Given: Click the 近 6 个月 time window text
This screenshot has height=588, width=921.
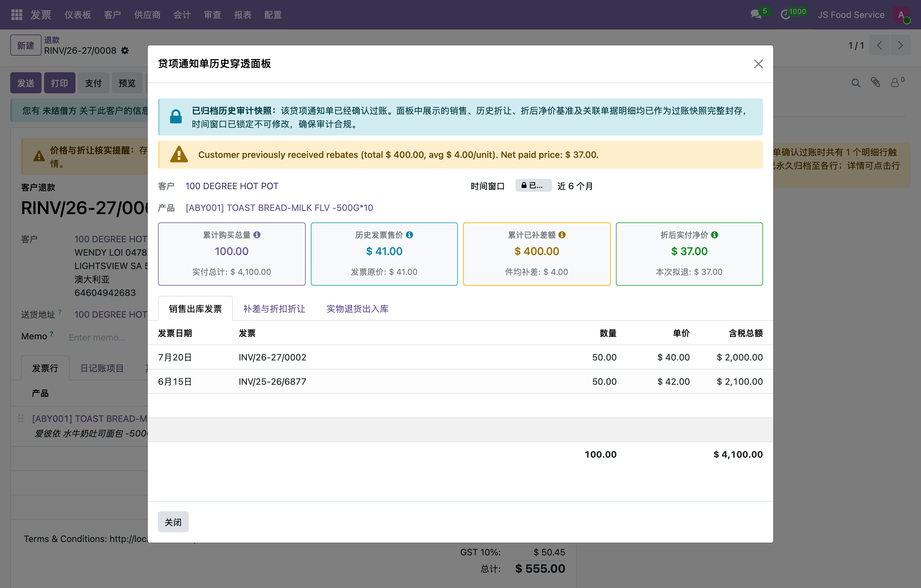Looking at the screenshot, I should (x=575, y=186).
